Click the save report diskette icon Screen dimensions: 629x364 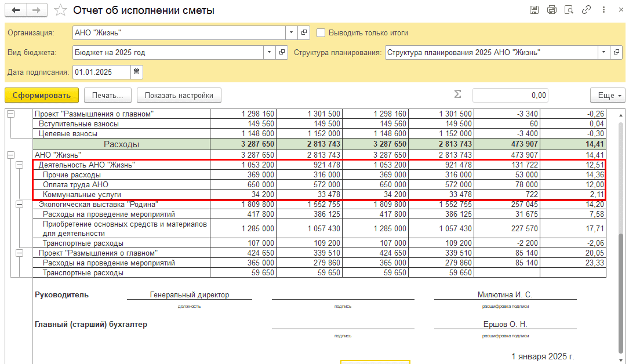coord(534,10)
